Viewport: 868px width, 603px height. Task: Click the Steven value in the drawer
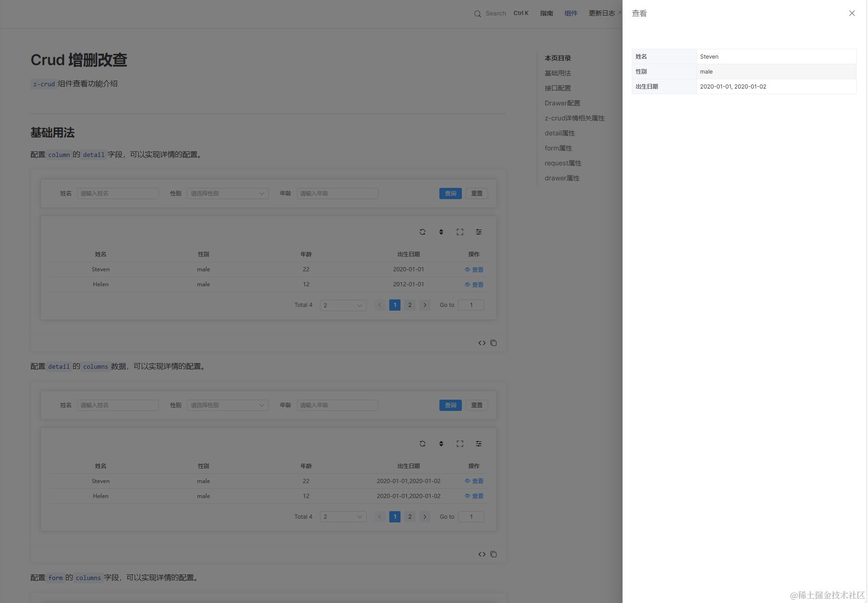[709, 57]
